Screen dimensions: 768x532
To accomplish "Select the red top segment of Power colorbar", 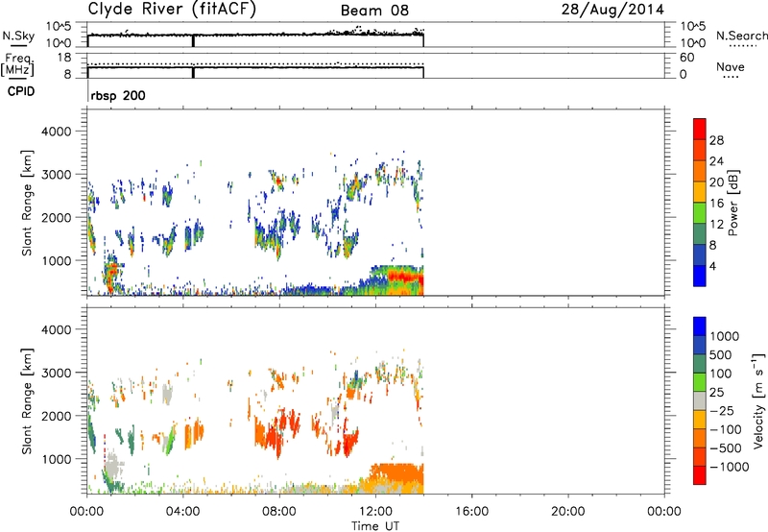I will click(x=700, y=130).
